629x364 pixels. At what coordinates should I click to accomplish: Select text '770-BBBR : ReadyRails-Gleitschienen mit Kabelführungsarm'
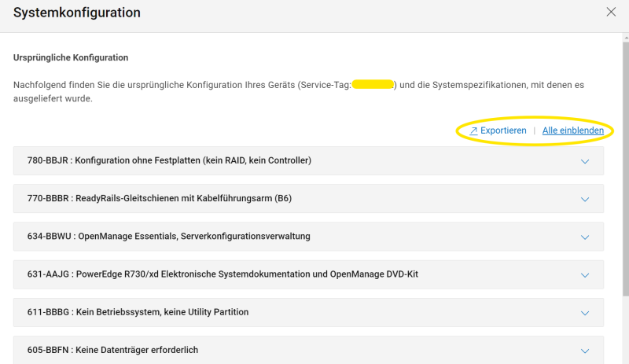tap(149, 198)
